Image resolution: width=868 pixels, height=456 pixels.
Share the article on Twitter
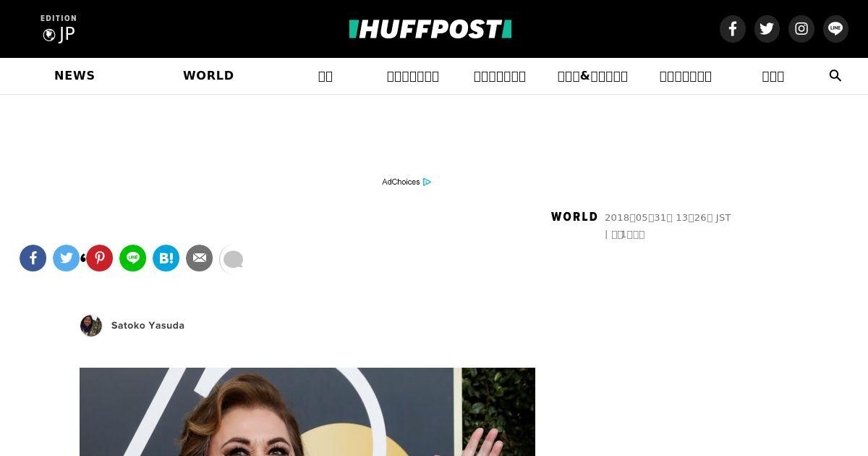(66, 258)
